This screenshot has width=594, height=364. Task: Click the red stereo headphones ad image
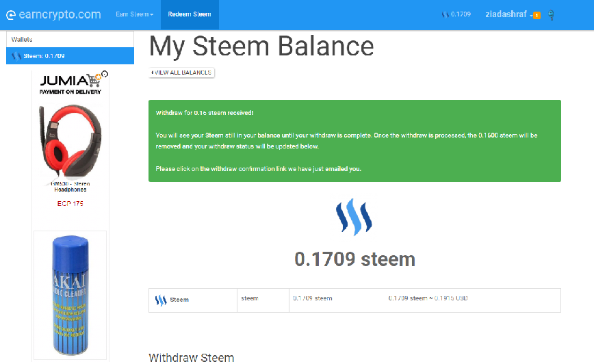70,141
